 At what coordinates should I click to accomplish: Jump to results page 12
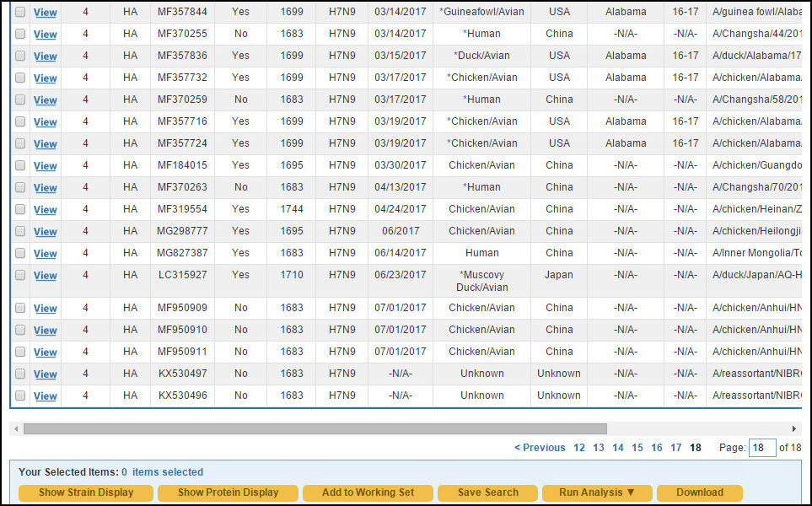pos(579,448)
